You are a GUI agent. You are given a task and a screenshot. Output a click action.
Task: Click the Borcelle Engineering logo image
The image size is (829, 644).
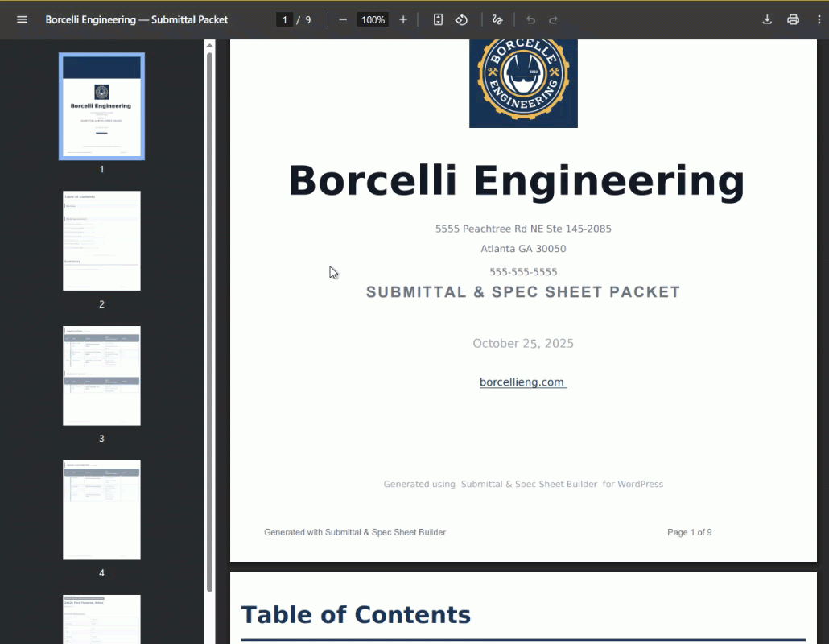click(x=523, y=80)
